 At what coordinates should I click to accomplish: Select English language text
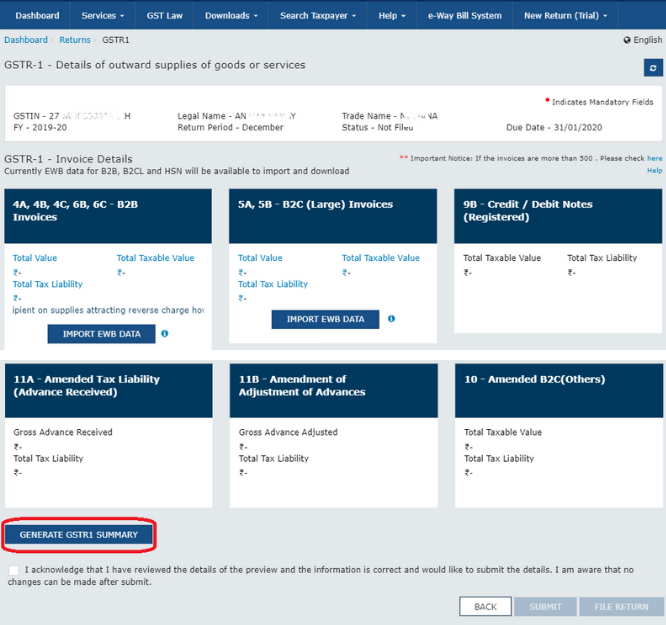click(x=647, y=40)
